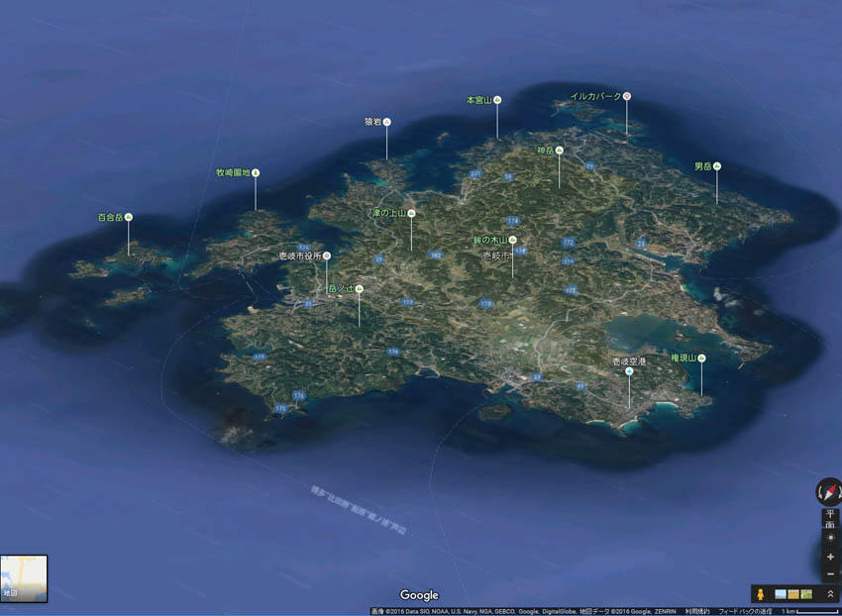This screenshot has height=616, width=842.
Task: Select the 牧崎園地 park marker
Action: pyautogui.click(x=256, y=172)
